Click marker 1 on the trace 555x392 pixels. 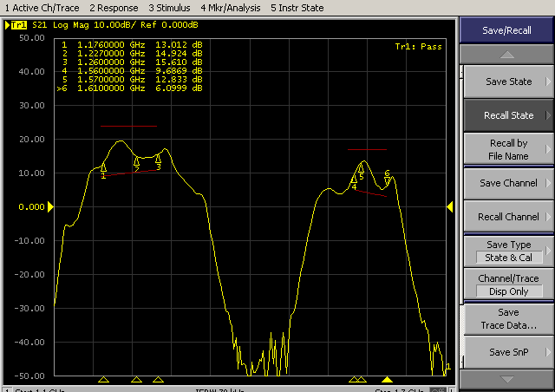103,167
